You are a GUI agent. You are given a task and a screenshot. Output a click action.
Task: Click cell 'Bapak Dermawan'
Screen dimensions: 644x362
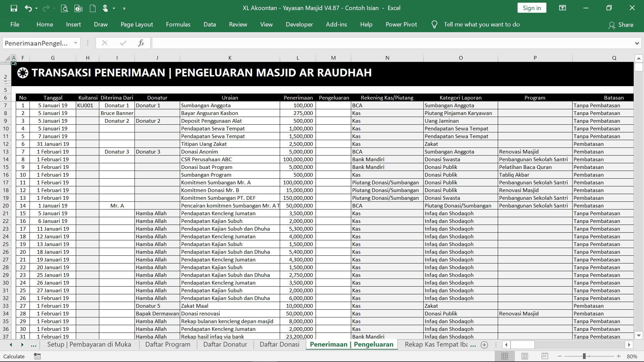[157, 314]
